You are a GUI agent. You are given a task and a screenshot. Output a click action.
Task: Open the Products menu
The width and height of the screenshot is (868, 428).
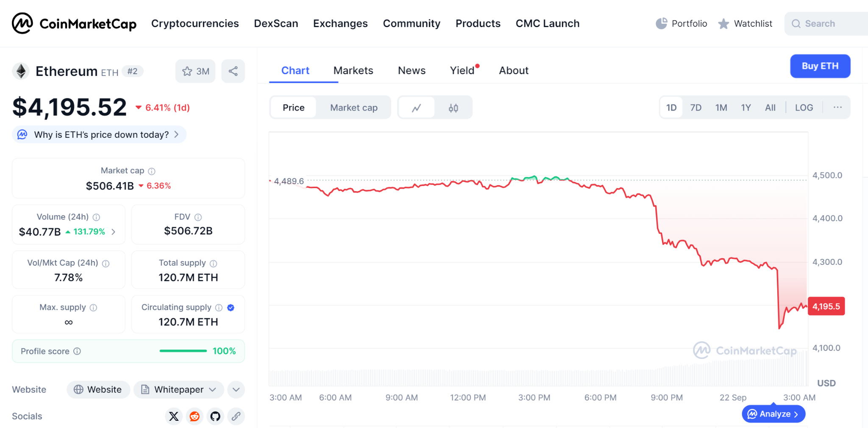[478, 23]
